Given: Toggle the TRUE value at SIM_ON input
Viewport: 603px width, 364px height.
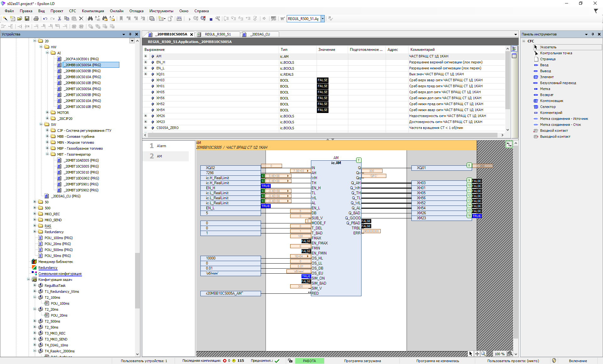Looking at the screenshot, I should coord(306,276).
